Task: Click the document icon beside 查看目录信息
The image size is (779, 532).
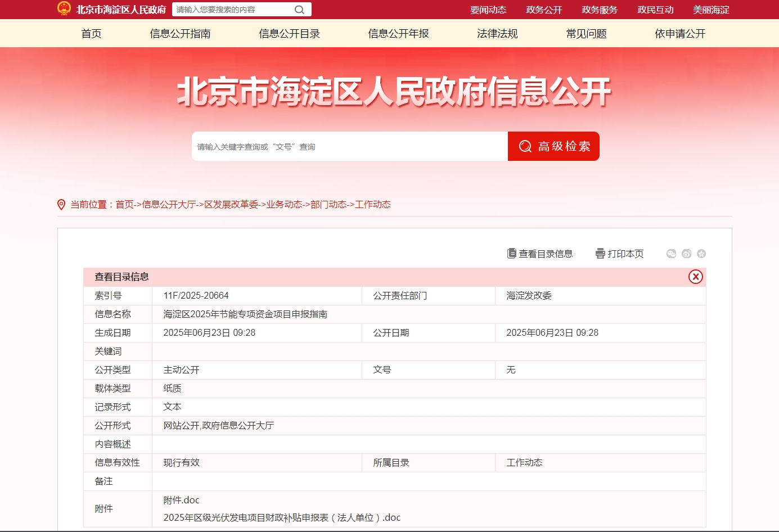Action: tap(511, 253)
